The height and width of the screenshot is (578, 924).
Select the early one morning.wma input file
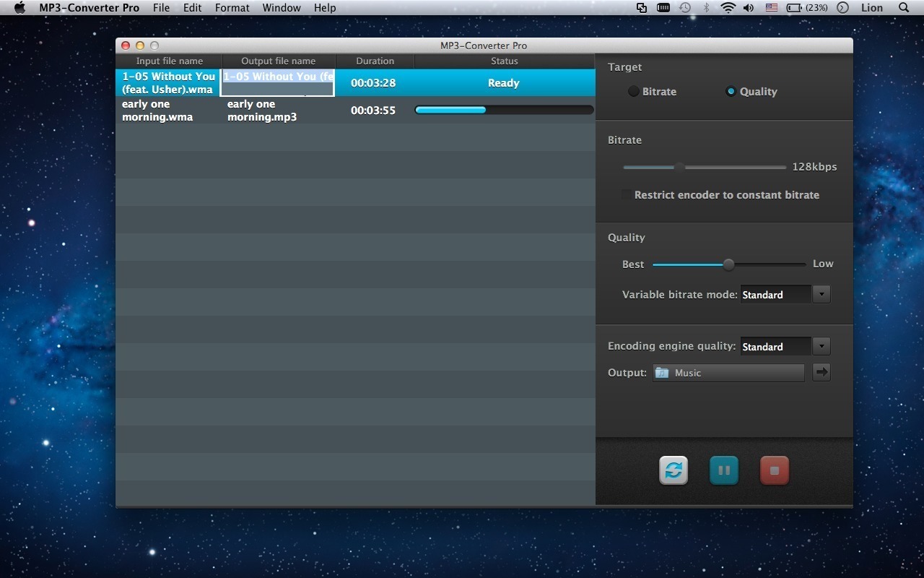coord(157,111)
